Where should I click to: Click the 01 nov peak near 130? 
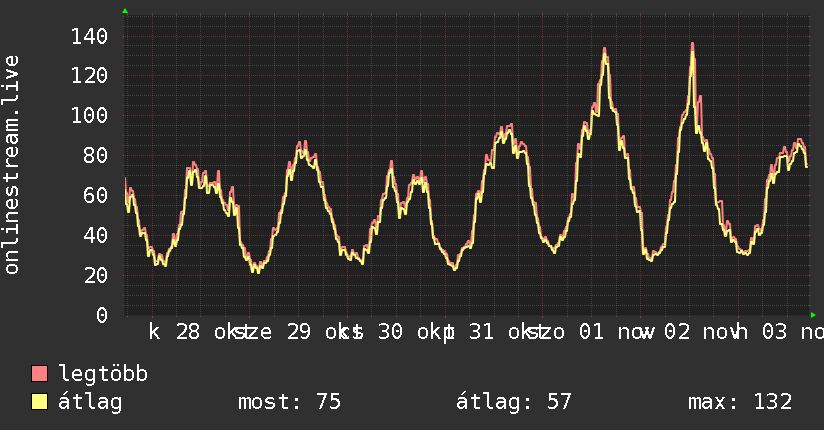(604, 49)
